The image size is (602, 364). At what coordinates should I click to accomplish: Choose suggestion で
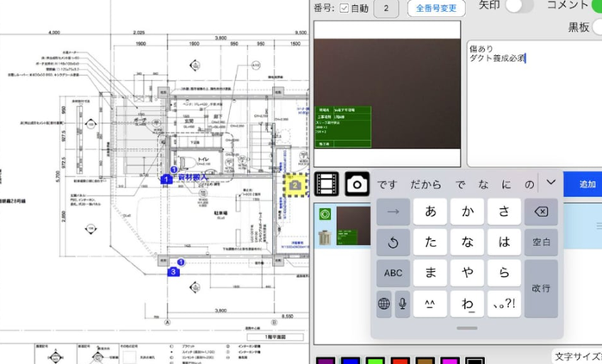pyautogui.click(x=461, y=184)
